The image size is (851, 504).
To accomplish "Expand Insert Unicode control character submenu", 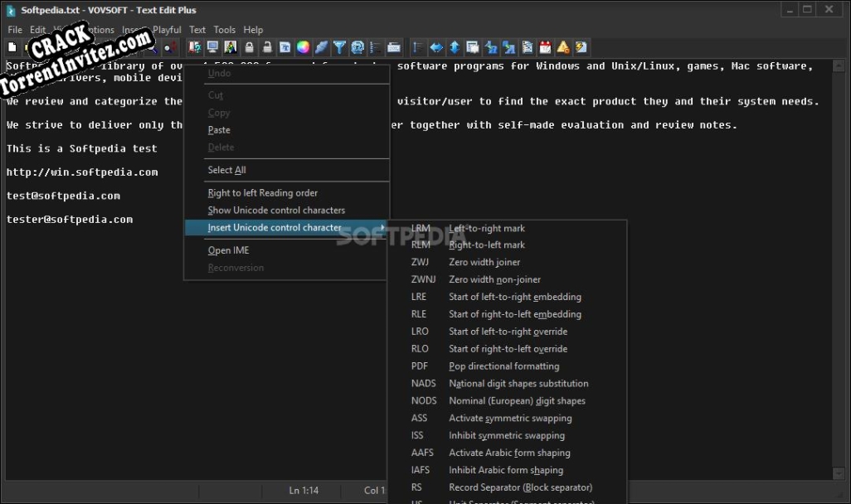I will (x=275, y=228).
